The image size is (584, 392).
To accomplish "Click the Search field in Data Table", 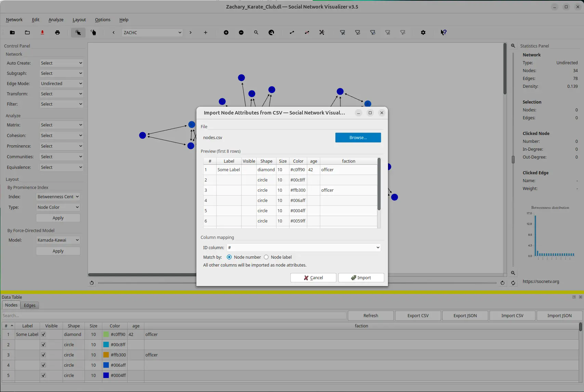I will (174, 315).
